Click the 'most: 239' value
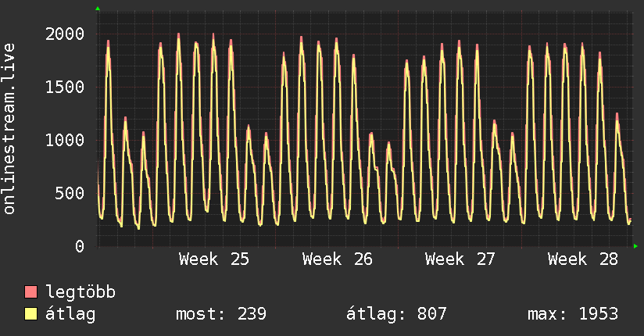 tap(221, 314)
